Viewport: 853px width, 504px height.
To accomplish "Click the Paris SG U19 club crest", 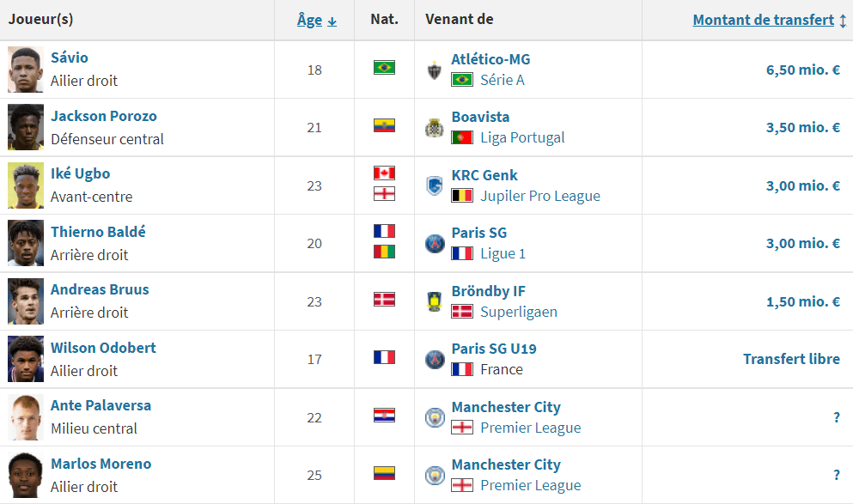I will [435, 359].
